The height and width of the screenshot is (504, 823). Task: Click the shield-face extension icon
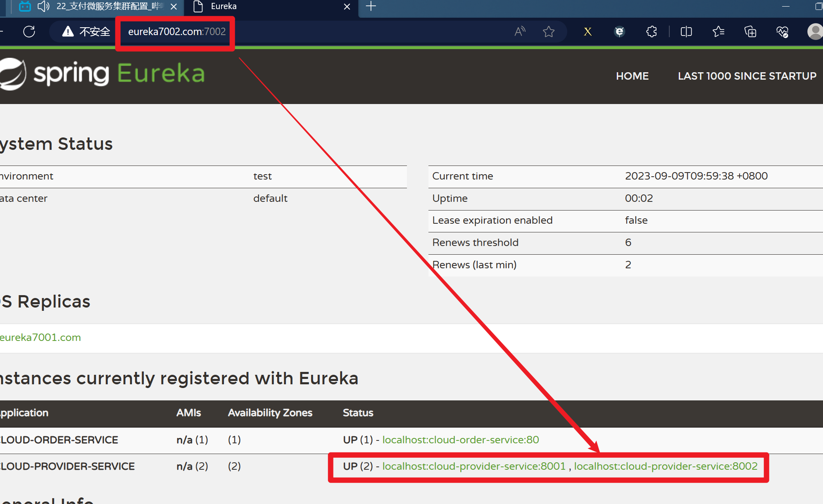(619, 31)
